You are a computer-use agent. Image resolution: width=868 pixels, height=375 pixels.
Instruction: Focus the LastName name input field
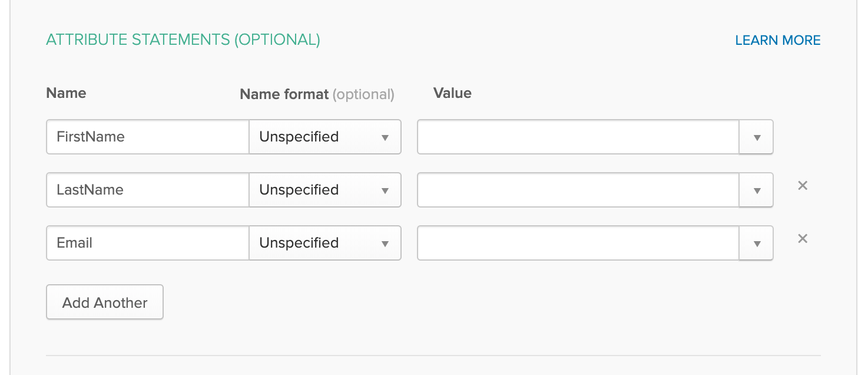(147, 190)
